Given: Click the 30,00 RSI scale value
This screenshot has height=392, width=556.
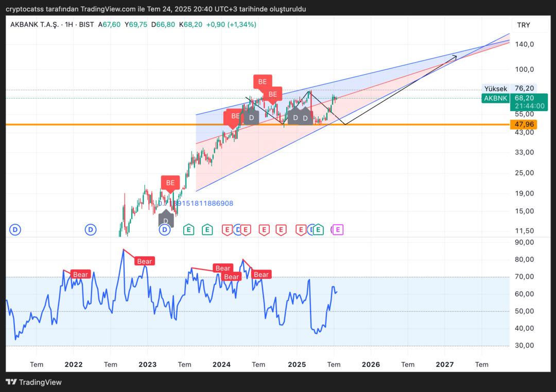Looking at the screenshot, I should click(525, 345).
